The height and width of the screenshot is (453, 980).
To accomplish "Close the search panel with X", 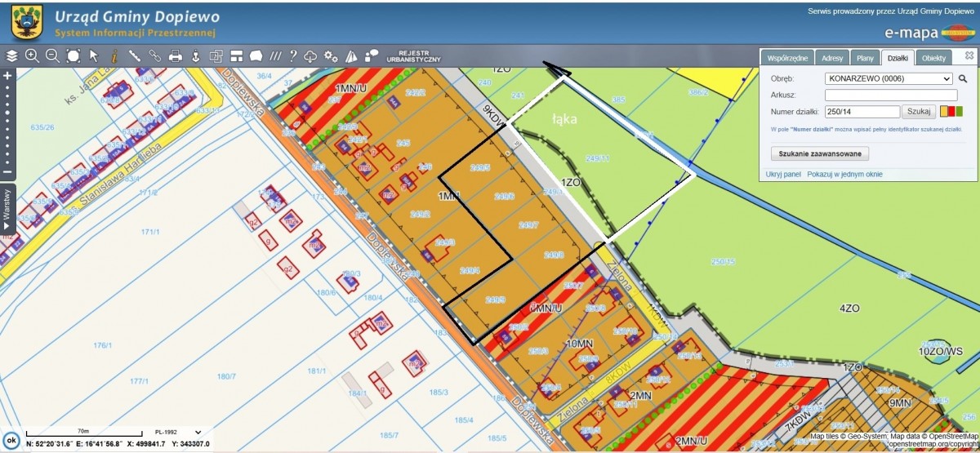I will click(969, 56).
